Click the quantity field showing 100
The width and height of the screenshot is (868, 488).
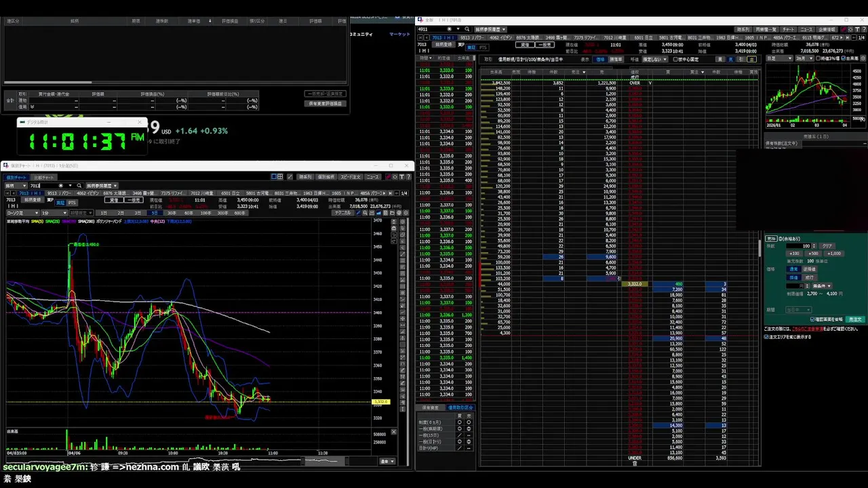click(x=798, y=245)
